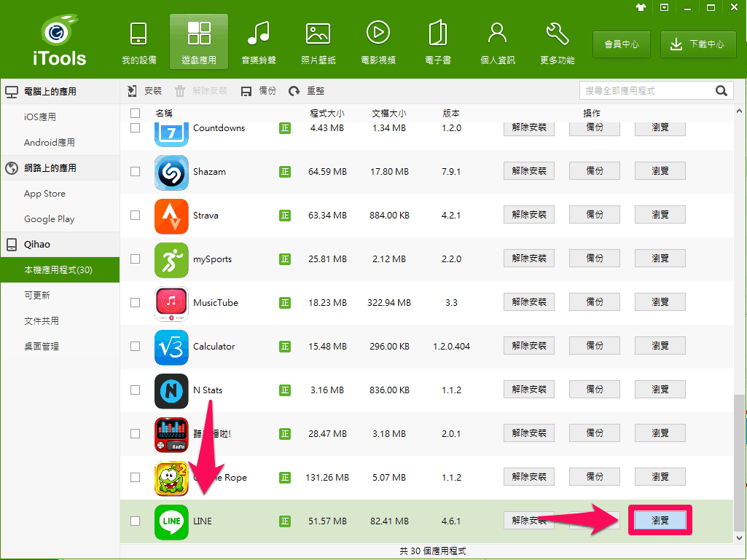Click the MusicTube app icon
The width and height of the screenshot is (747, 560).
coord(171,304)
